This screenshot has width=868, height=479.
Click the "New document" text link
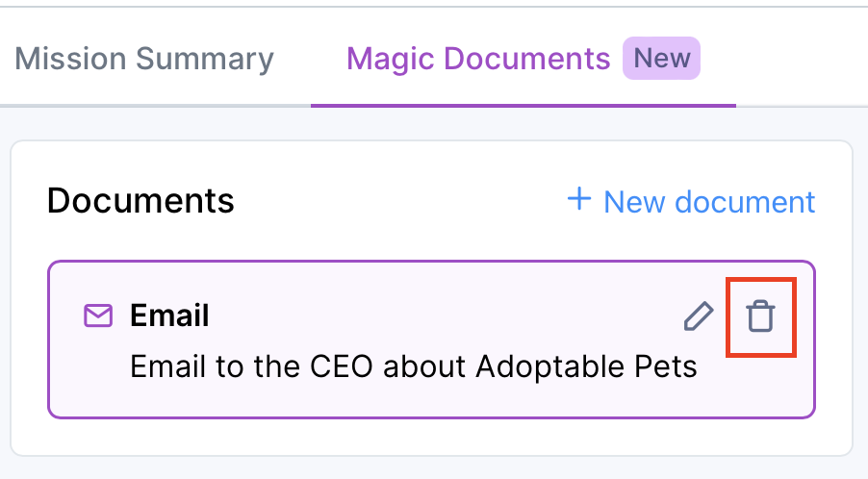coord(709,201)
